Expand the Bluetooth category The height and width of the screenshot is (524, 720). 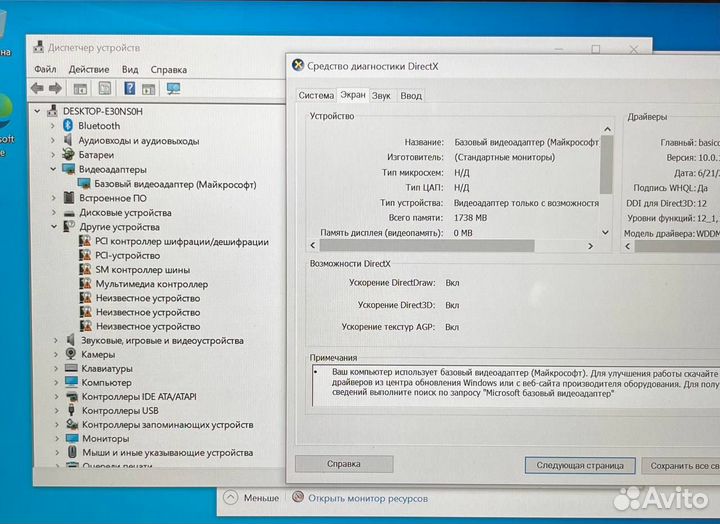[x=52, y=126]
